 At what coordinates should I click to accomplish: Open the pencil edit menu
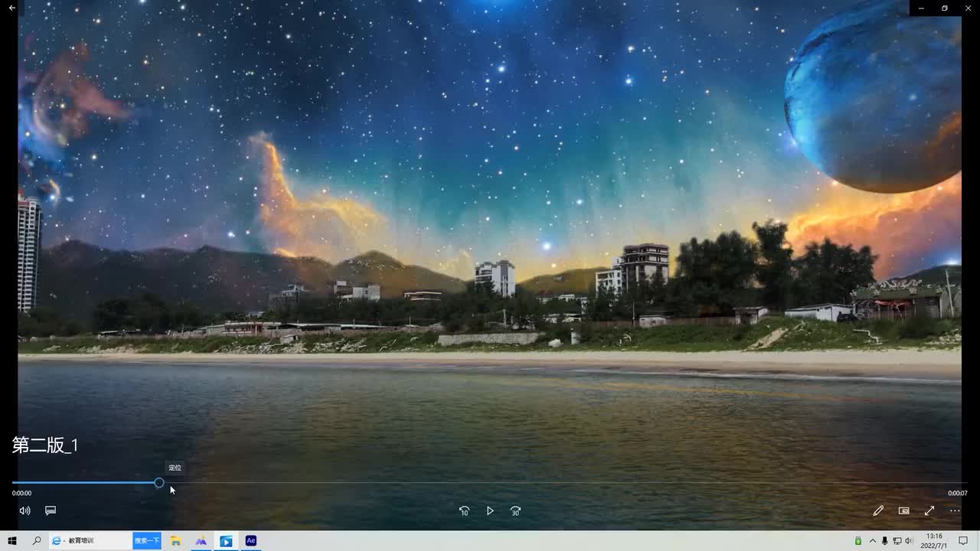pyautogui.click(x=878, y=510)
